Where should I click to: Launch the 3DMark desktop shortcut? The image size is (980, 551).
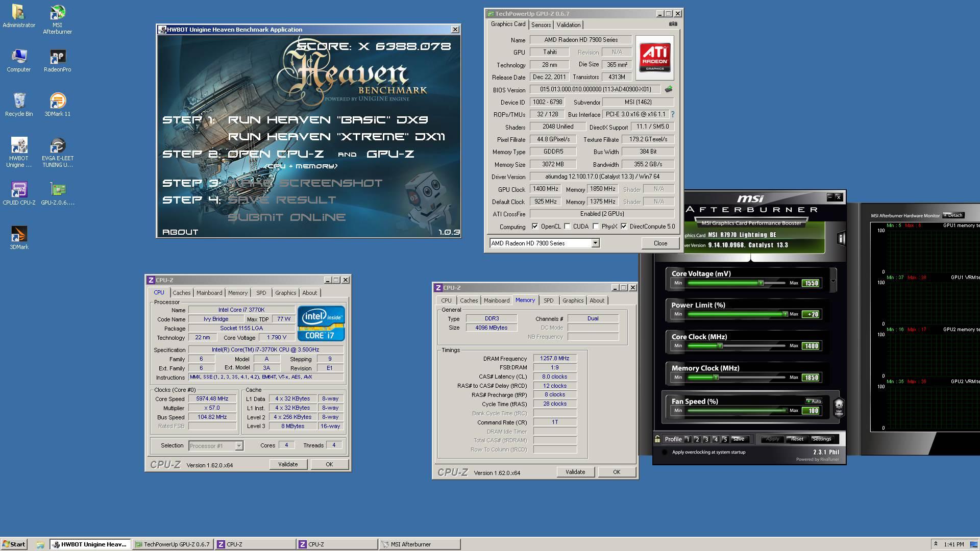tap(19, 238)
